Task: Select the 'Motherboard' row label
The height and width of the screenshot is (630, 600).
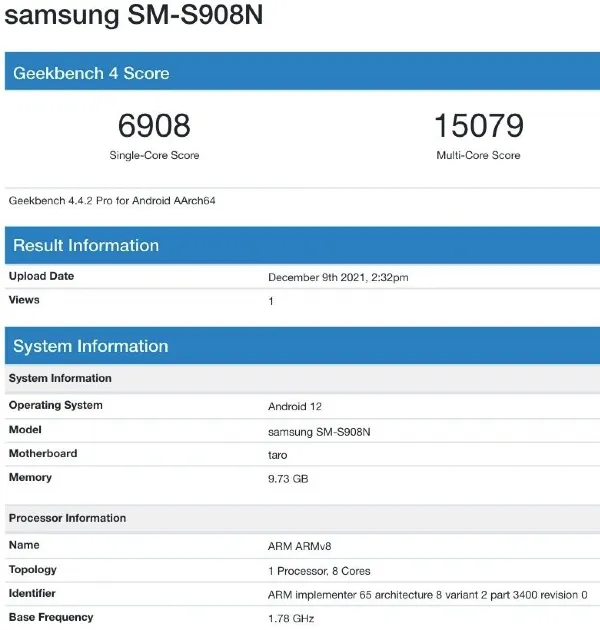Action: pos(43,454)
